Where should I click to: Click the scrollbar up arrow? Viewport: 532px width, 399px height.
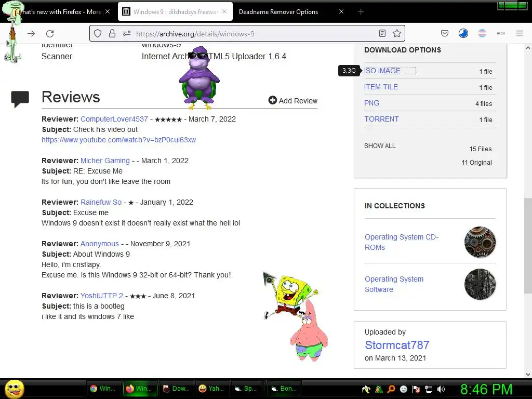point(528,48)
